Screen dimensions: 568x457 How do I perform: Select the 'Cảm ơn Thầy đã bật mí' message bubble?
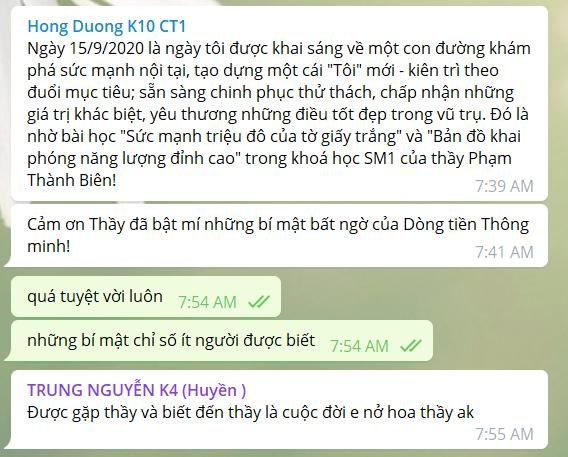click(x=279, y=236)
